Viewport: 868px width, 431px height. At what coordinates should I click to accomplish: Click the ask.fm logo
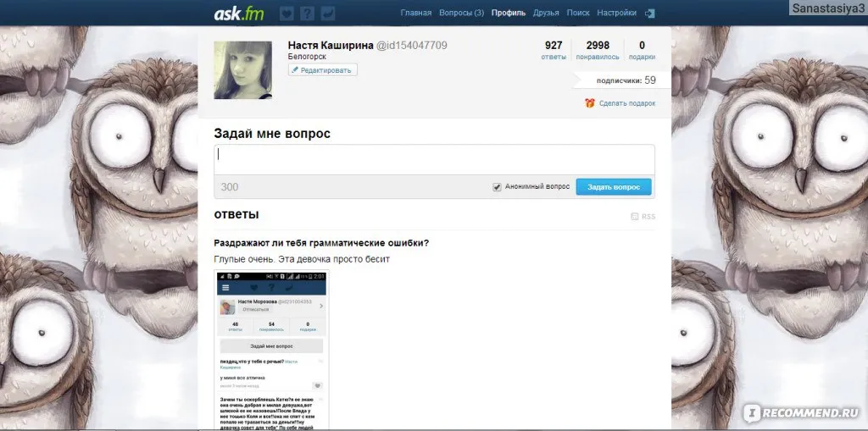[x=239, y=14]
